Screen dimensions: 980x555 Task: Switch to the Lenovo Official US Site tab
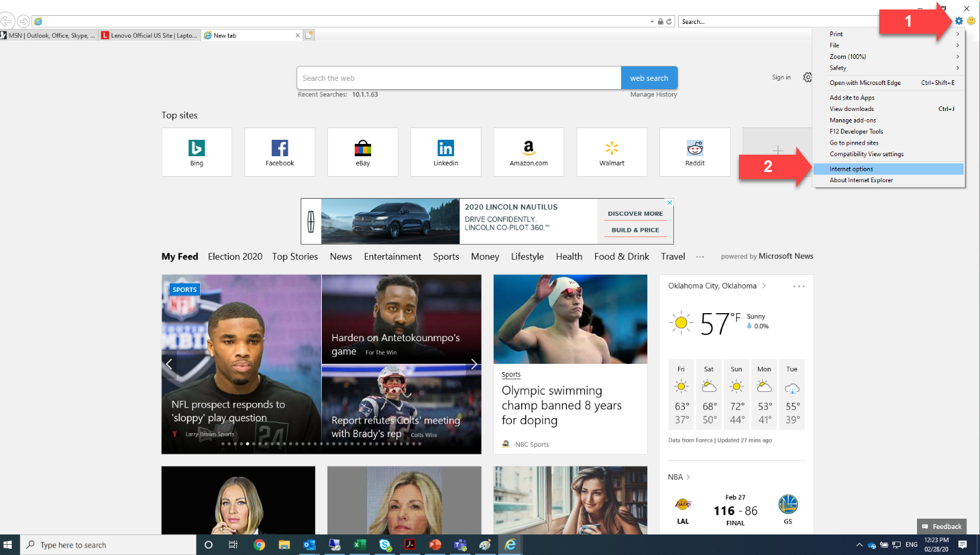pyautogui.click(x=149, y=35)
